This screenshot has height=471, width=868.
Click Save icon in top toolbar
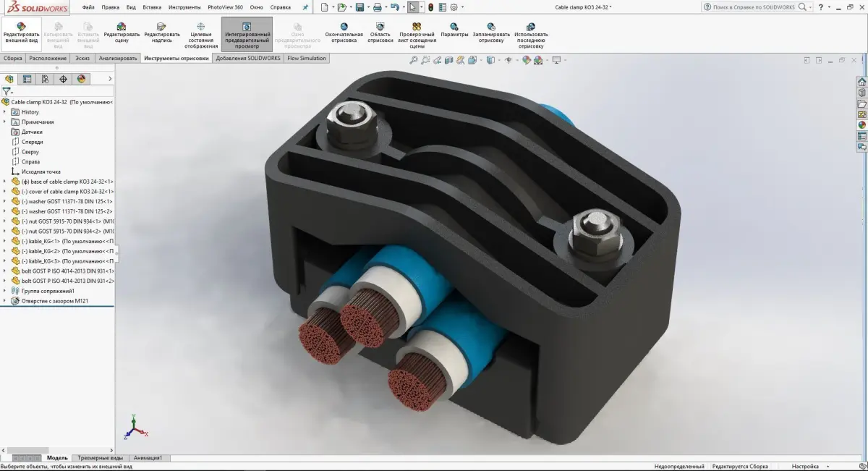coord(359,7)
